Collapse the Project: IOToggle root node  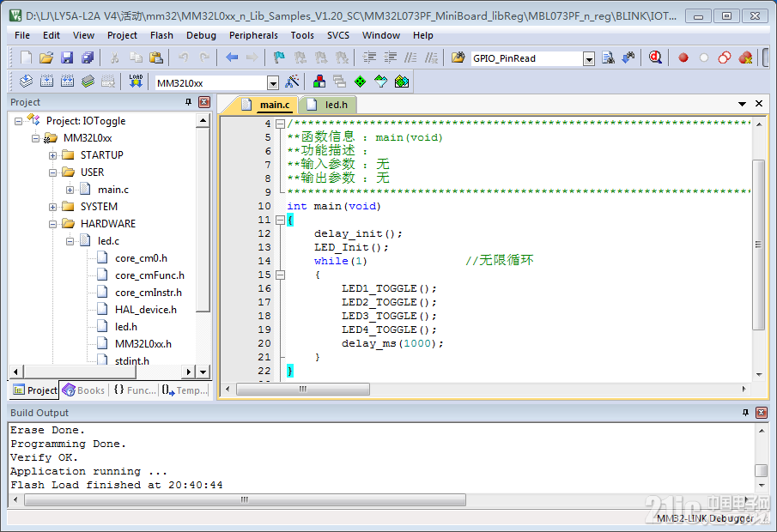click(x=18, y=121)
